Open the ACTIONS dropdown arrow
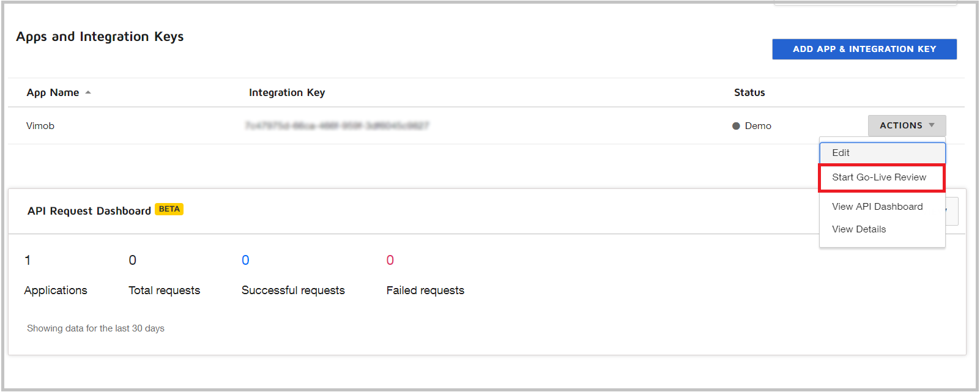Viewport: 980px width, 392px height. (x=931, y=125)
